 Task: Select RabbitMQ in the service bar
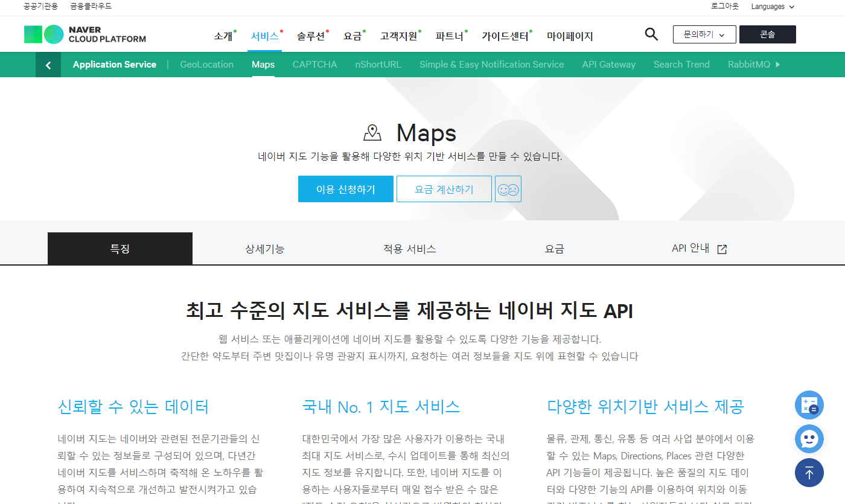[x=749, y=65]
